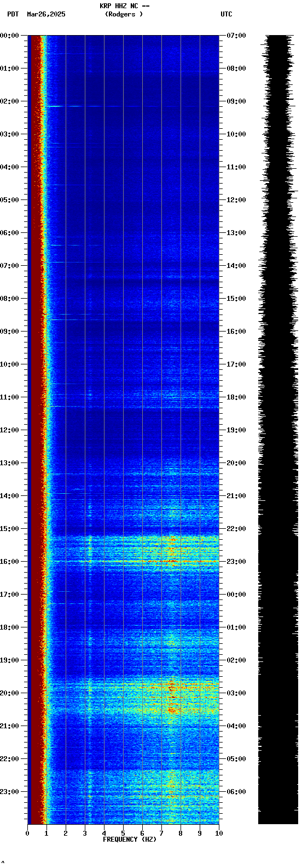This screenshot has height=868, width=302.
Task: Click the frequency axis tick "3"
Action: coord(85,833)
